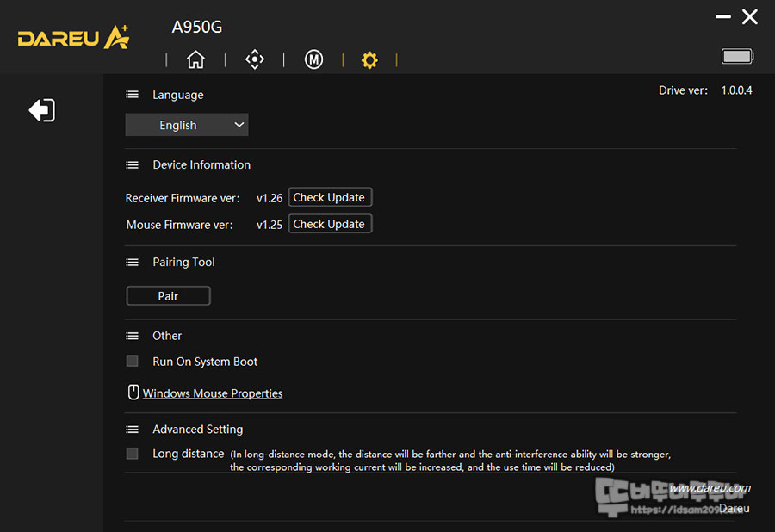Screen dimensions: 775x532
Task: Click the Other section heading
Action: pos(167,336)
